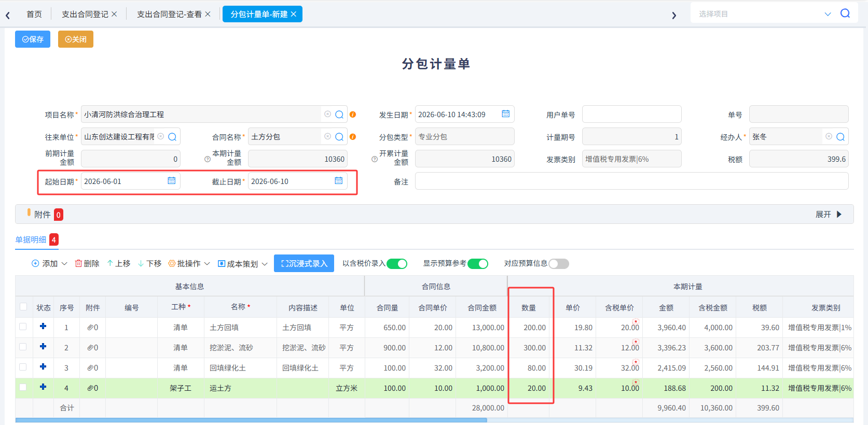Screen dimensions: 868x425
Task: Open calendar picker for 起始日期
Action: click(x=172, y=181)
